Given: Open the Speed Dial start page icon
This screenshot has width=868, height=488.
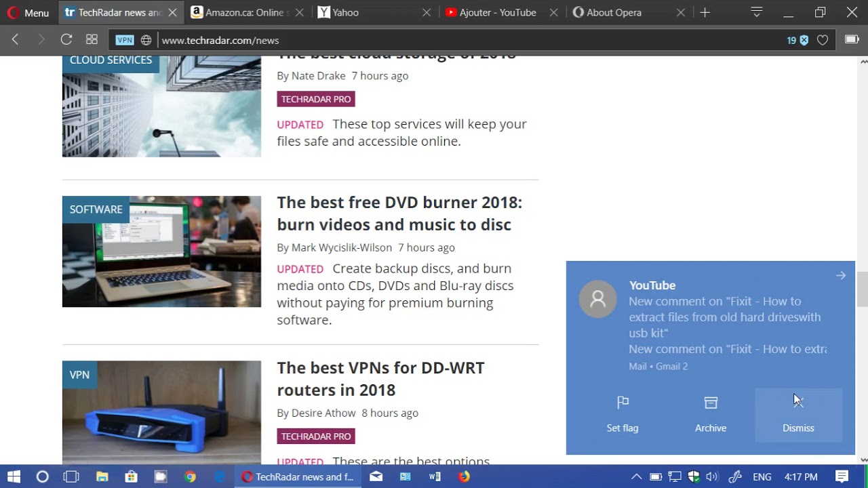Looking at the screenshot, I should [92, 40].
